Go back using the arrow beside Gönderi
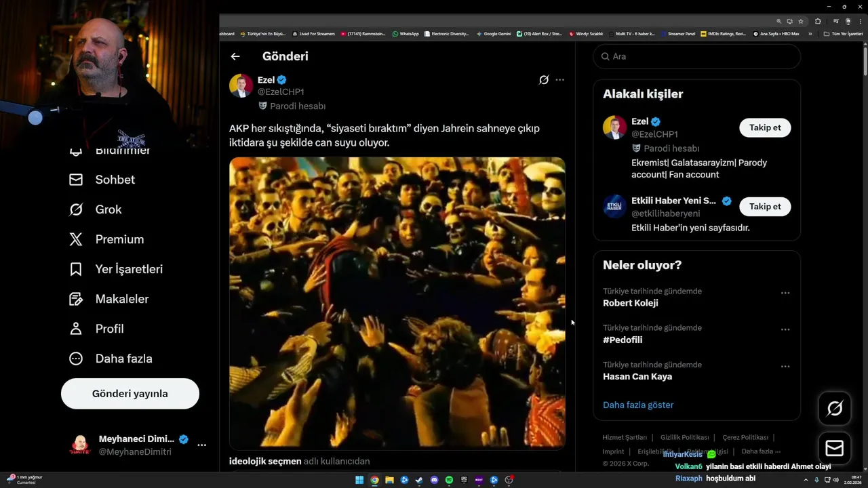 235,56
